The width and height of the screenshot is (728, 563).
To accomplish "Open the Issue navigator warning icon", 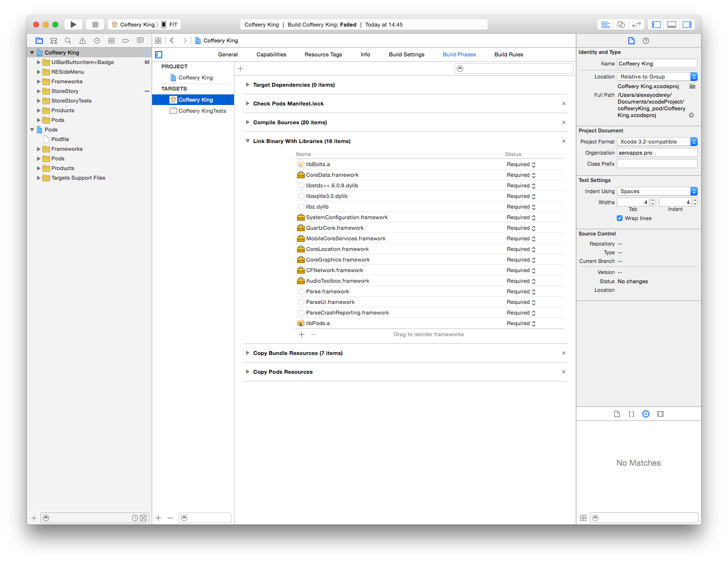I will click(82, 41).
